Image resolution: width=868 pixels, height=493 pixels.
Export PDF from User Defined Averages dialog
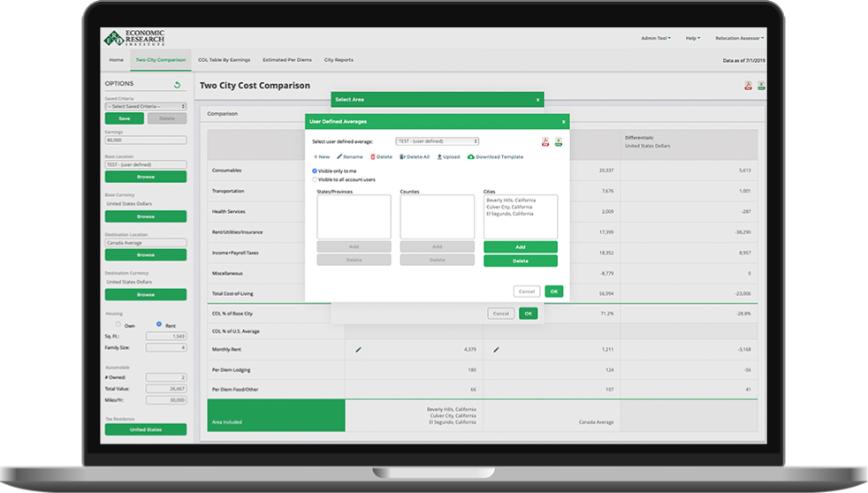[x=545, y=141]
